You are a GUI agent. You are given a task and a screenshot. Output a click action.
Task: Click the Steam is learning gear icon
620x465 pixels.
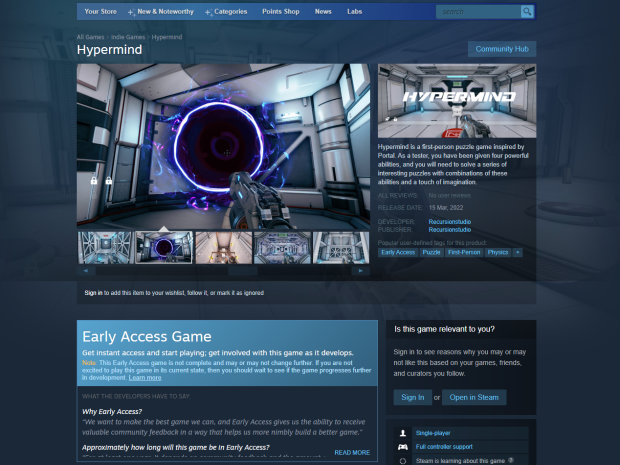point(403,461)
